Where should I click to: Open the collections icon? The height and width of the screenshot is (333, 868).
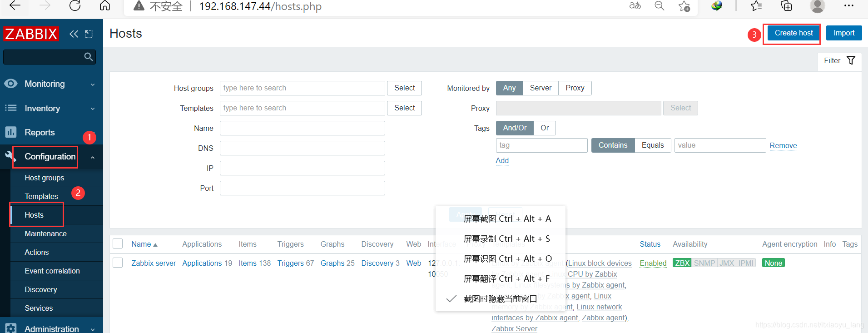tap(786, 5)
